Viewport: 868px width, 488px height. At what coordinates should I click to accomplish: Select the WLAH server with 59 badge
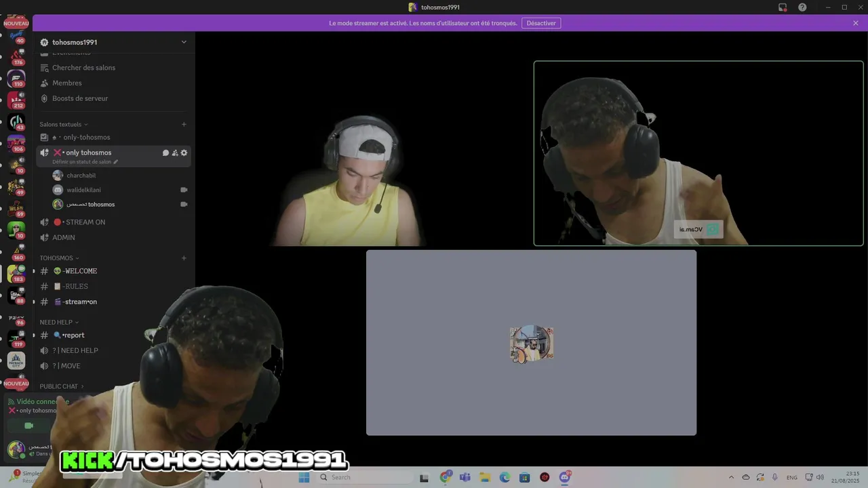point(16,209)
